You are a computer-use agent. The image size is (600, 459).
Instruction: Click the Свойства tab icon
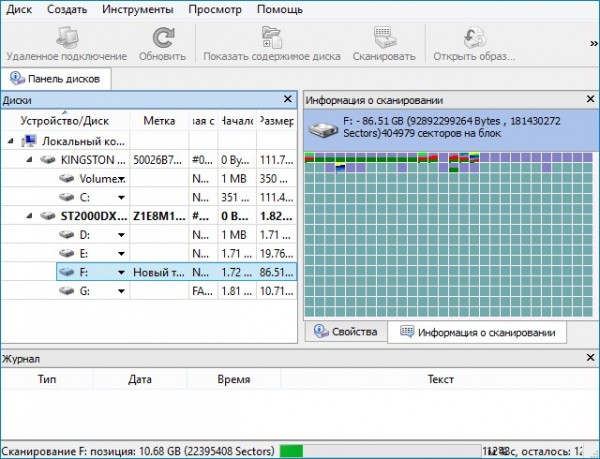321,331
